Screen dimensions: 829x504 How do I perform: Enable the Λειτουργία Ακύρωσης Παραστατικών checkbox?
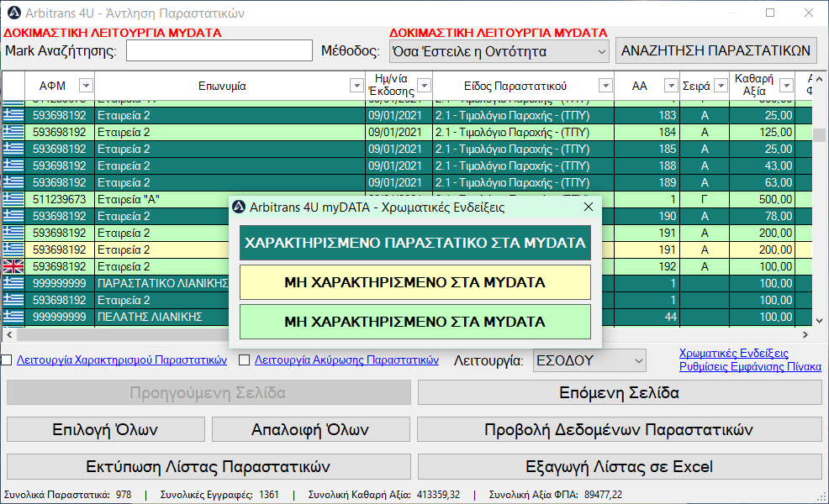tap(245, 360)
